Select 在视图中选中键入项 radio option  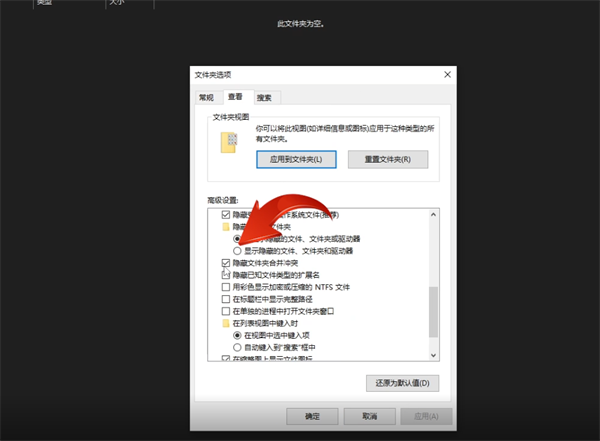coord(237,335)
